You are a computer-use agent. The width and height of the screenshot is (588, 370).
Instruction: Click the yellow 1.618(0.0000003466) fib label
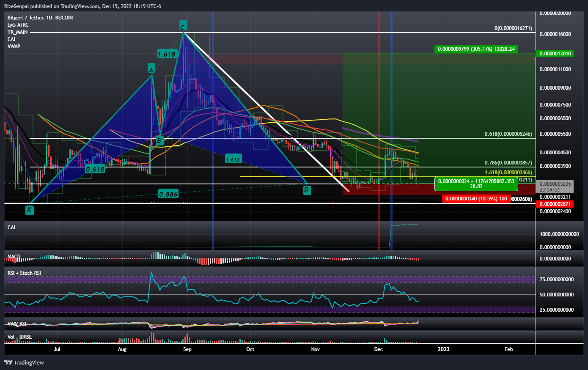(508, 173)
